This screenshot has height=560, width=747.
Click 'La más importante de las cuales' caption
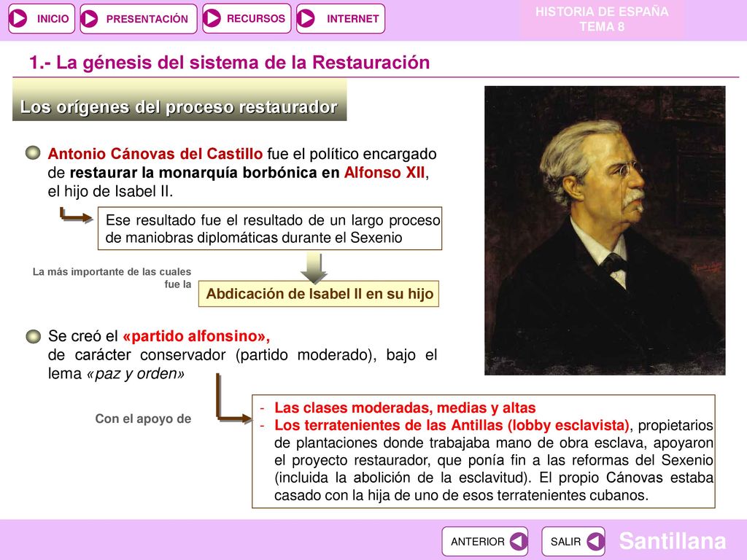112,272
